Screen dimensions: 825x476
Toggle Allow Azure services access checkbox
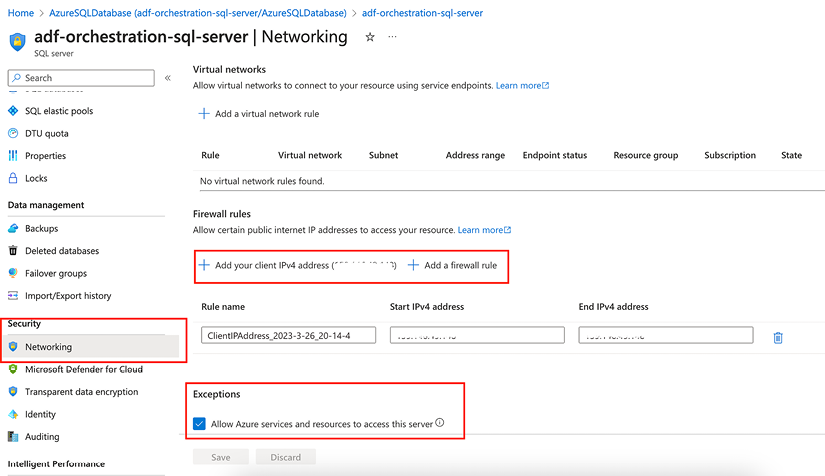click(199, 423)
